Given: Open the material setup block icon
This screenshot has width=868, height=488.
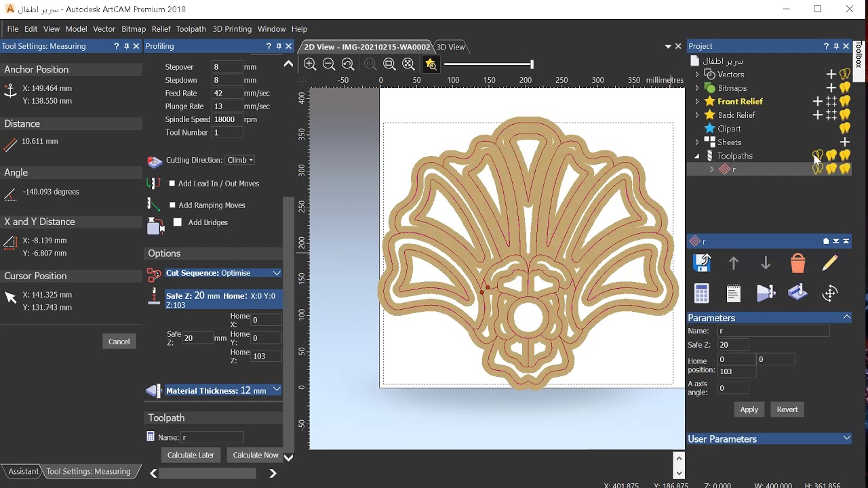Looking at the screenshot, I should [x=798, y=293].
